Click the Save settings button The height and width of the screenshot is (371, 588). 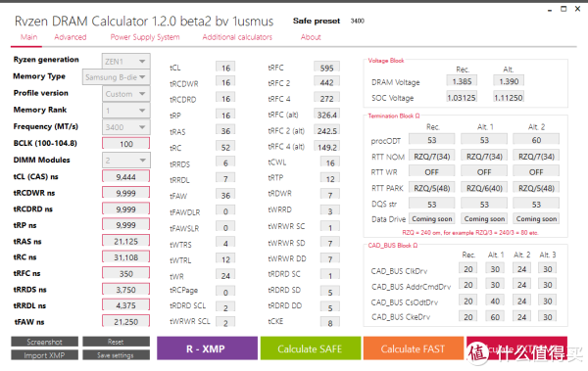coord(116,355)
